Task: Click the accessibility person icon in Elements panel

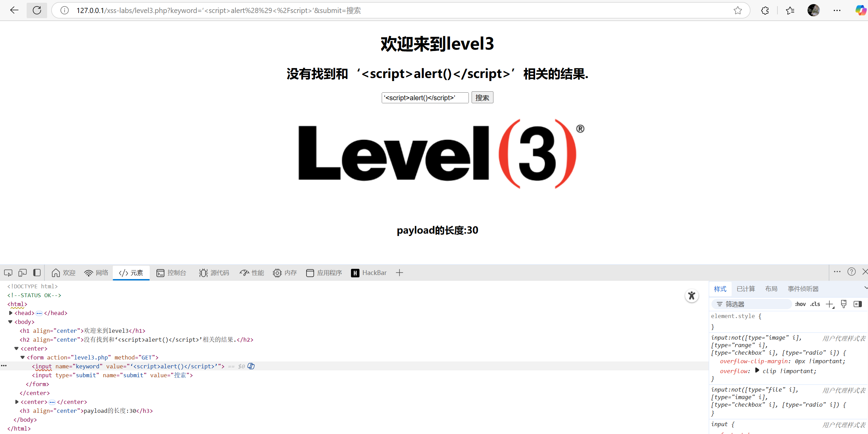Action: [692, 295]
